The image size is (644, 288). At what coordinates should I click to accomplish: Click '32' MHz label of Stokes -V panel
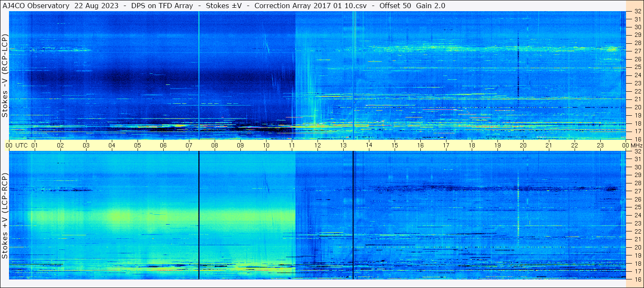pos(637,12)
